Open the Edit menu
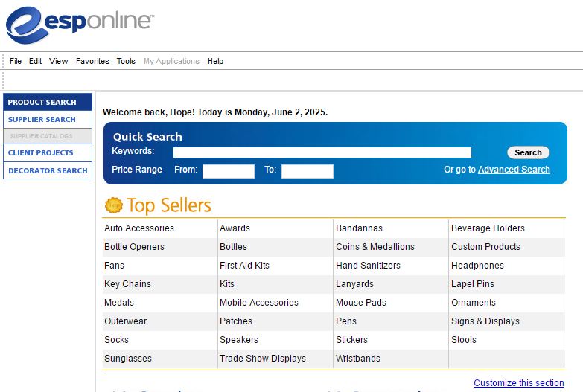The width and height of the screenshot is (583, 392). pyautogui.click(x=35, y=61)
